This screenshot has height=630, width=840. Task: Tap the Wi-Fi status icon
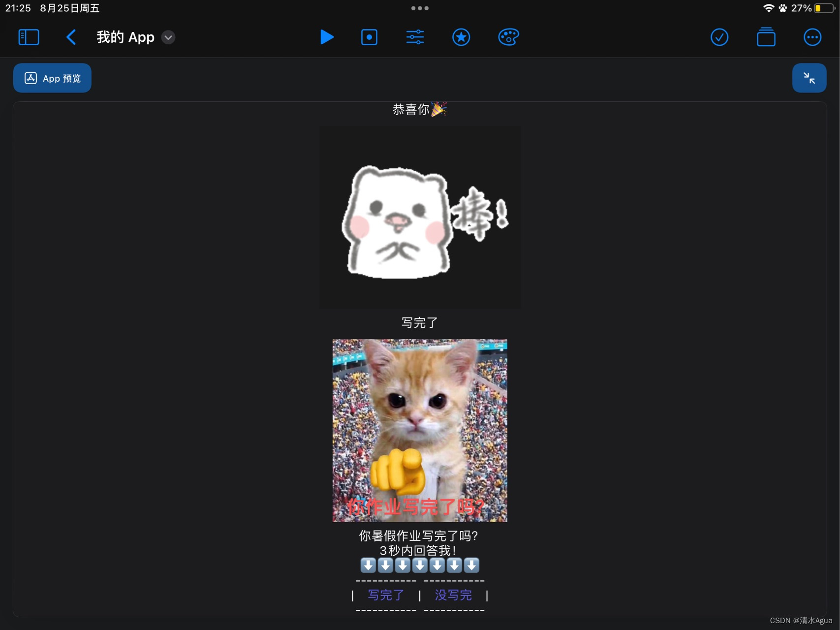coord(768,8)
